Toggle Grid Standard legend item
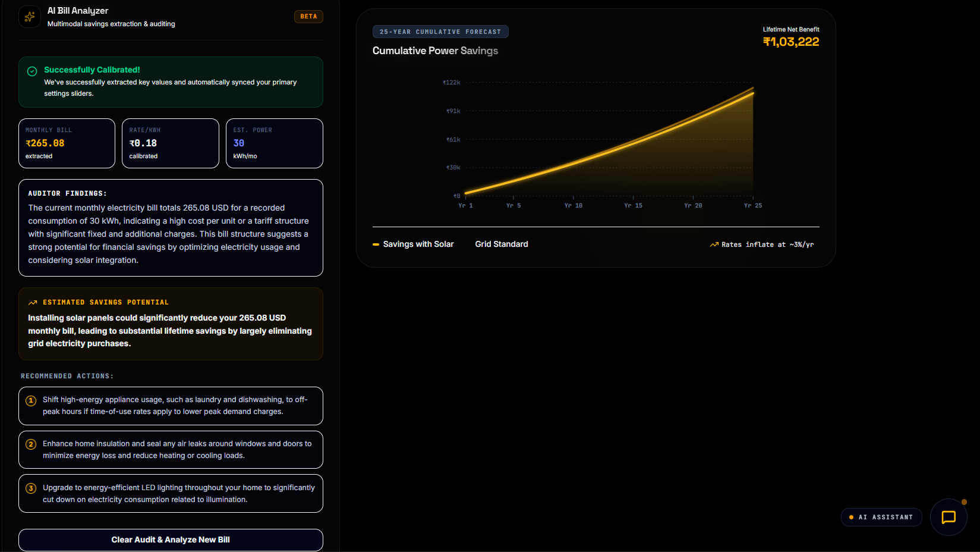The height and width of the screenshot is (552, 980). tap(502, 244)
